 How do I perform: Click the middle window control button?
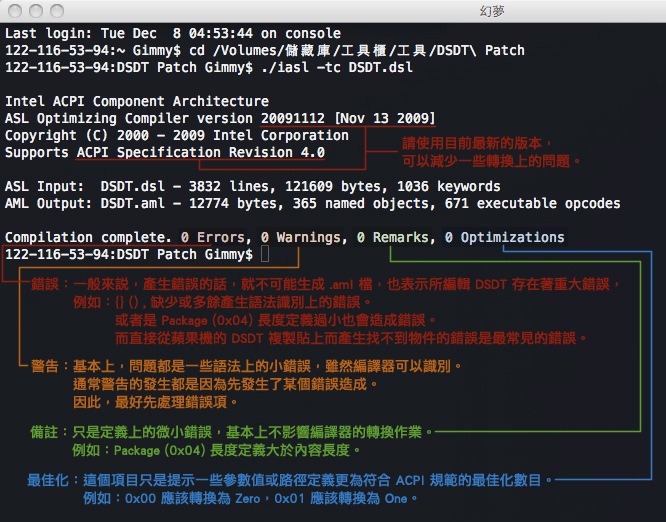coord(36,11)
